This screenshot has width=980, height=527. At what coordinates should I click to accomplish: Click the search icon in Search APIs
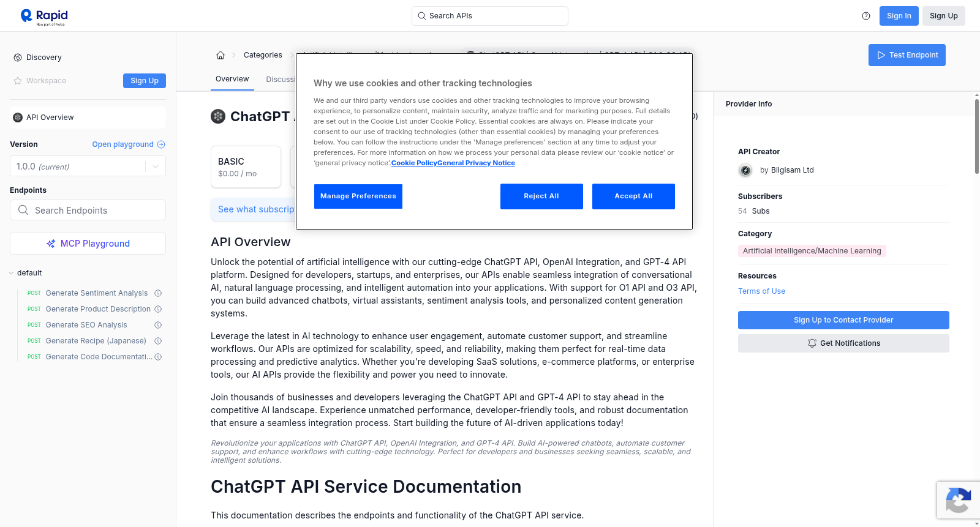[x=421, y=16]
